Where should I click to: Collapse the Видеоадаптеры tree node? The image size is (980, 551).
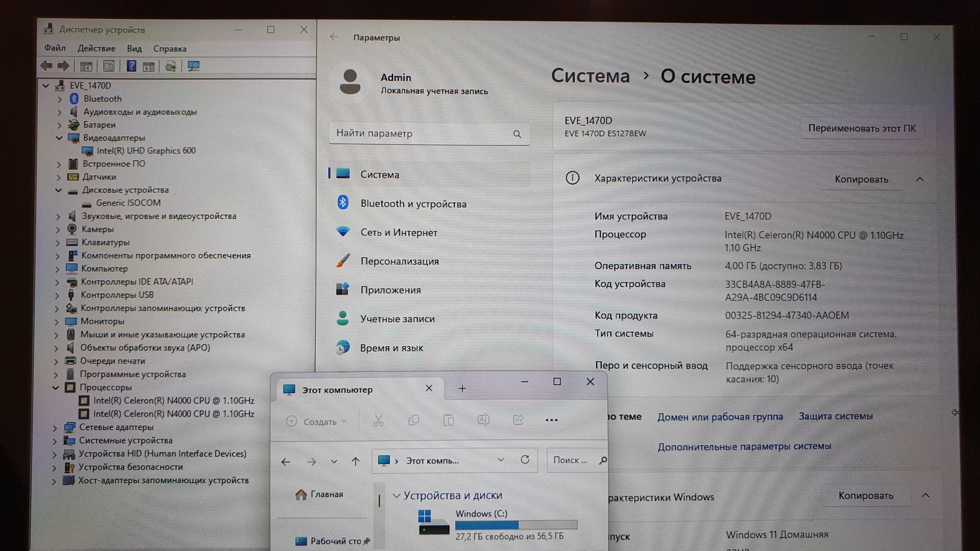tap(59, 138)
